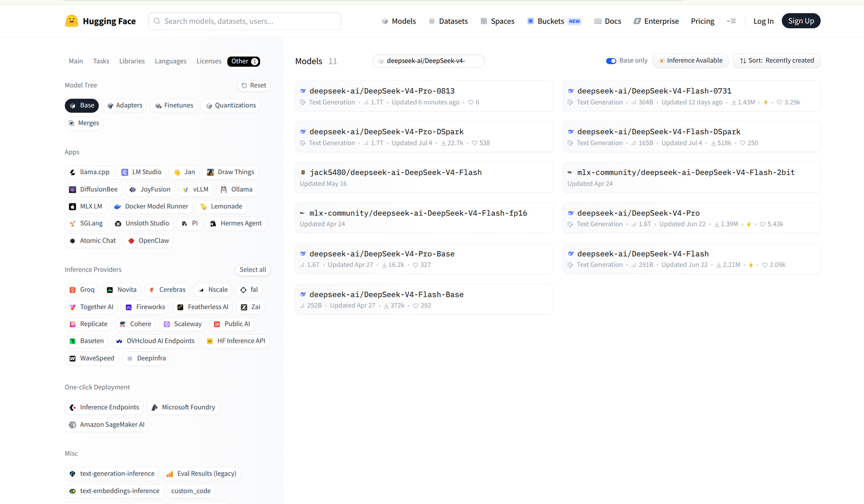864x504 pixels.
Task: Filter by the OpenClaw app
Action: [x=148, y=241]
